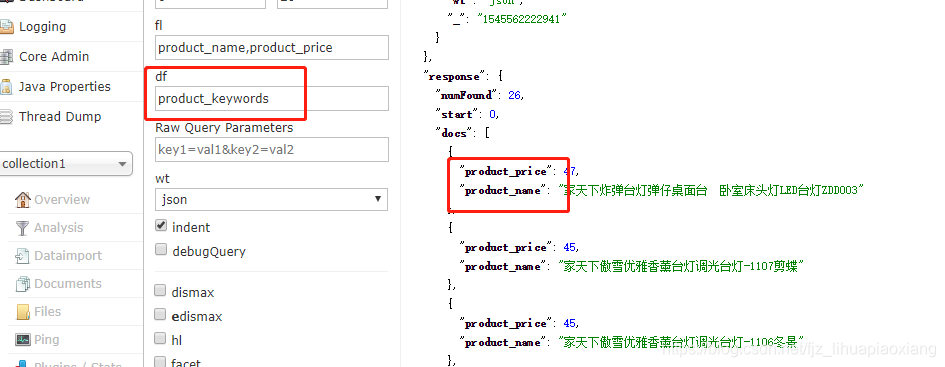The width and height of the screenshot is (945, 367).
Task: Open the Thread Dump page
Action: tap(60, 117)
